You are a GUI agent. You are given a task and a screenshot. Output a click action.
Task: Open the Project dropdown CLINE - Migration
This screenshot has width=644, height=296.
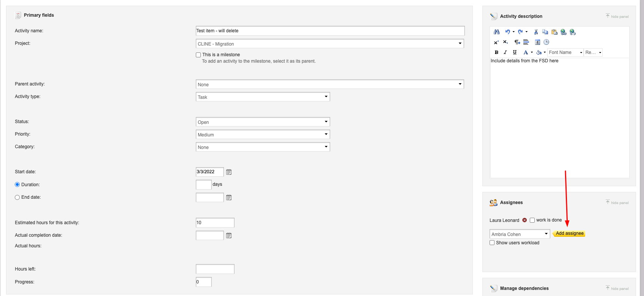pos(330,44)
